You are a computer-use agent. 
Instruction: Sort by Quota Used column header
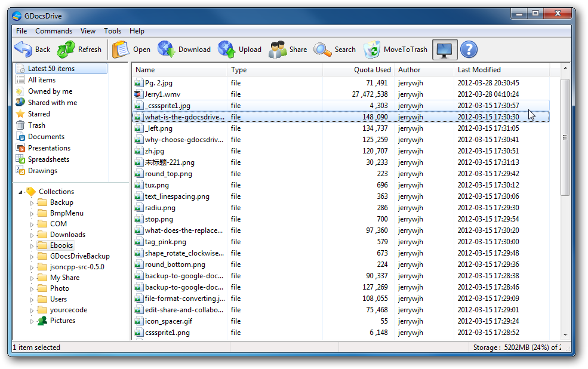358,70
